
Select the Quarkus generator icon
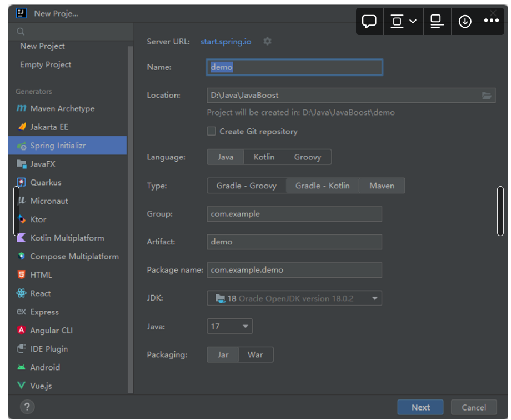pyautogui.click(x=22, y=183)
